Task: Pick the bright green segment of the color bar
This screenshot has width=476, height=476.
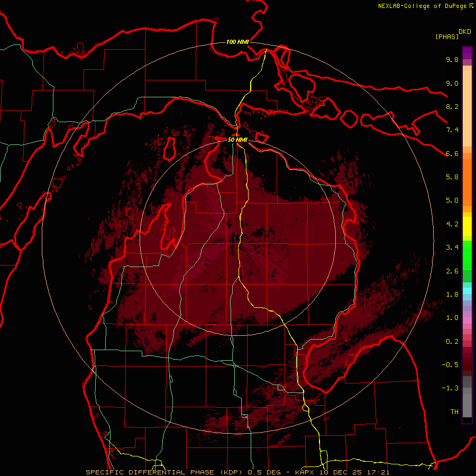Action: pyautogui.click(x=467, y=255)
